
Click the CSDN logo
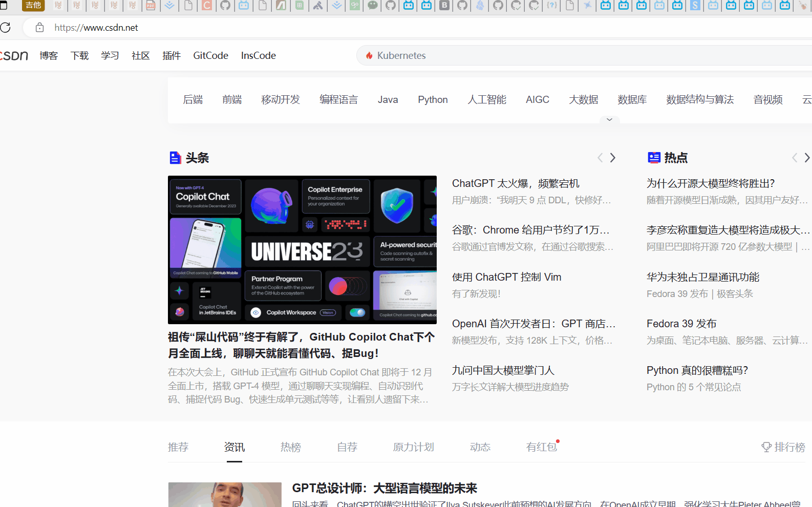(14, 55)
